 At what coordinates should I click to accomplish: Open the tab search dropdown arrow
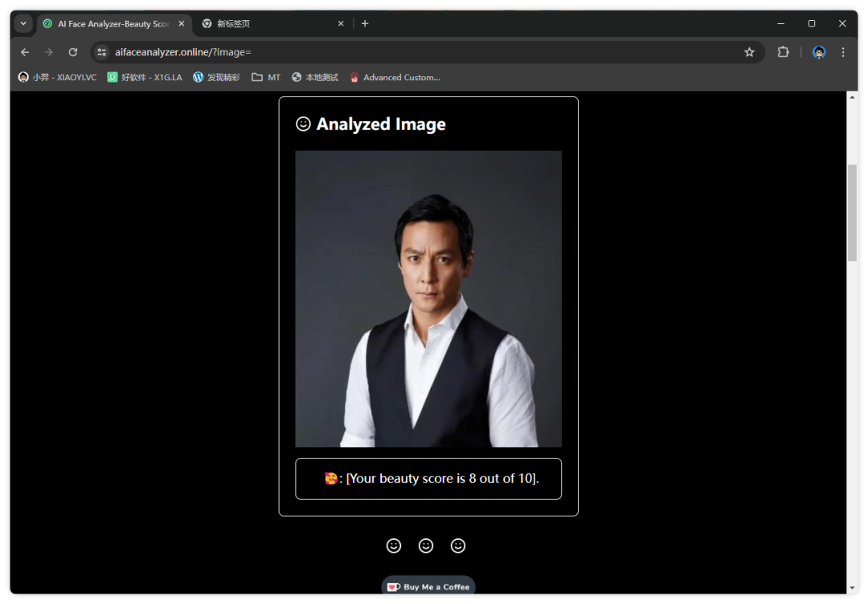pyautogui.click(x=23, y=24)
